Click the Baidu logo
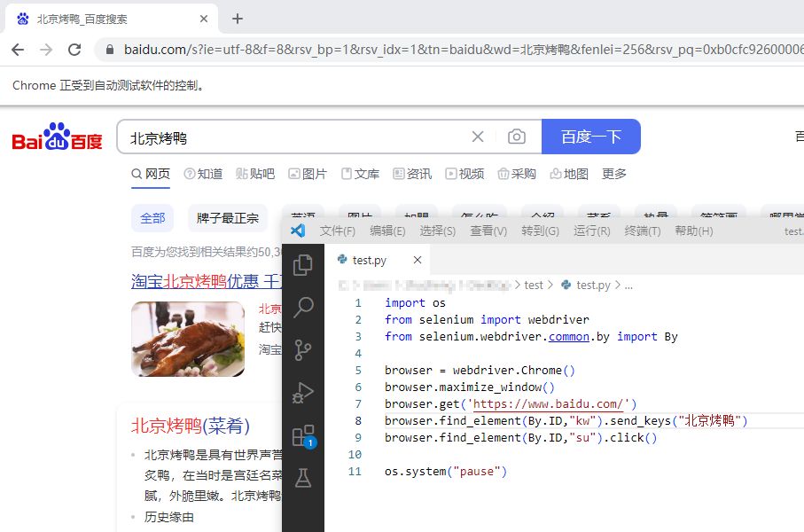The width and height of the screenshot is (804, 532). [x=57, y=137]
